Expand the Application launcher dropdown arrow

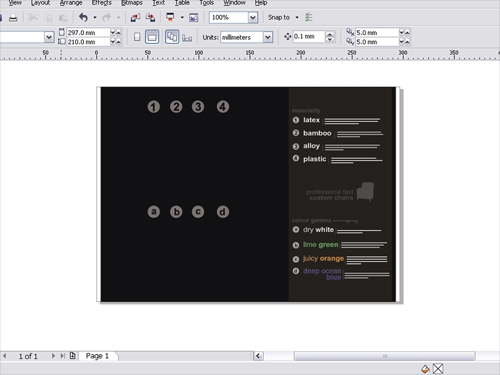click(x=182, y=17)
